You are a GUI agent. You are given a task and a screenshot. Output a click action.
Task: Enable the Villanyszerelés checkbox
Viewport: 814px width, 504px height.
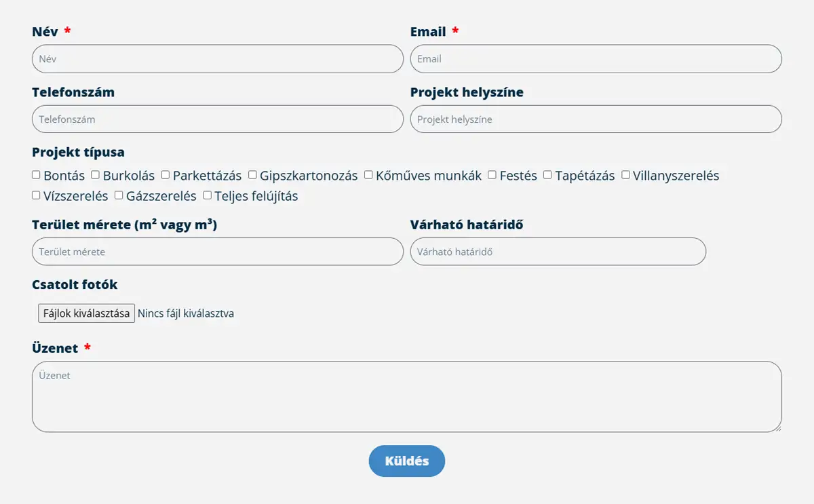(625, 175)
